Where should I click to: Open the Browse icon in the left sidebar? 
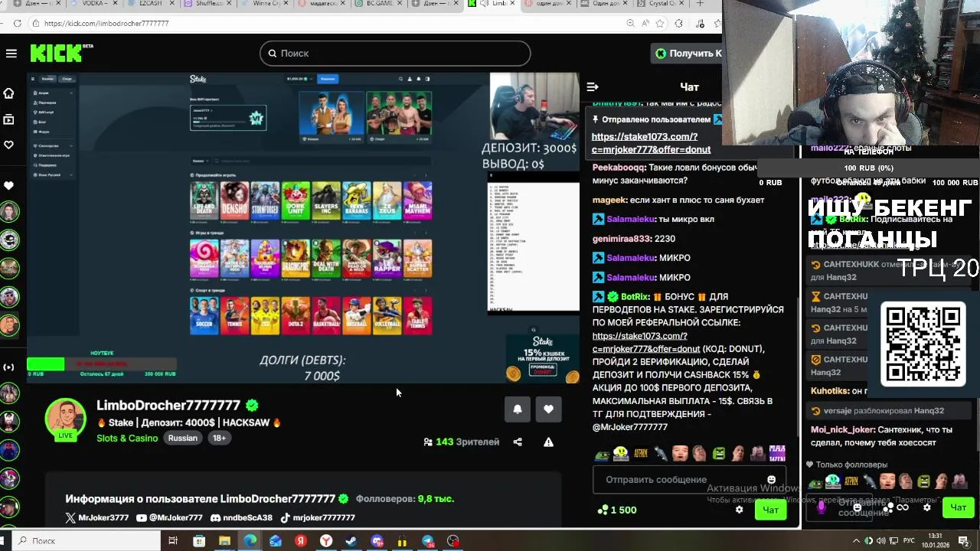[x=8, y=119]
